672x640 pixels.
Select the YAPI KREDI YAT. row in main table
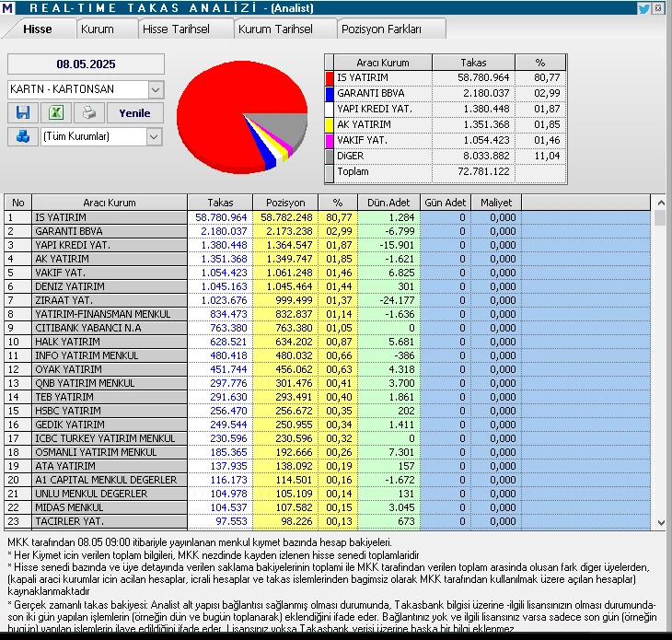(328, 245)
